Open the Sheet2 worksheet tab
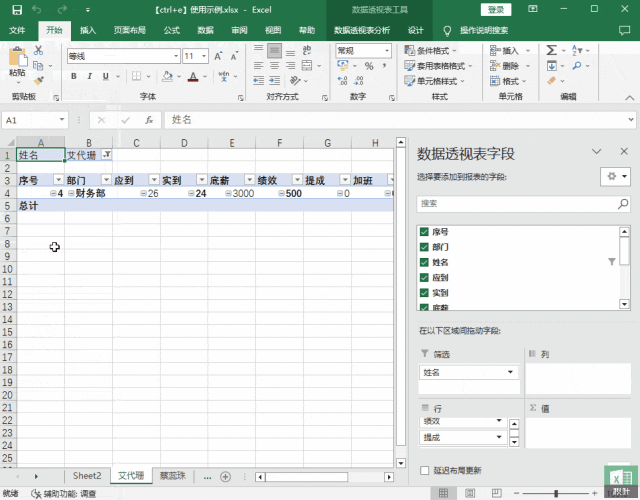The width and height of the screenshot is (640, 500). point(87,476)
